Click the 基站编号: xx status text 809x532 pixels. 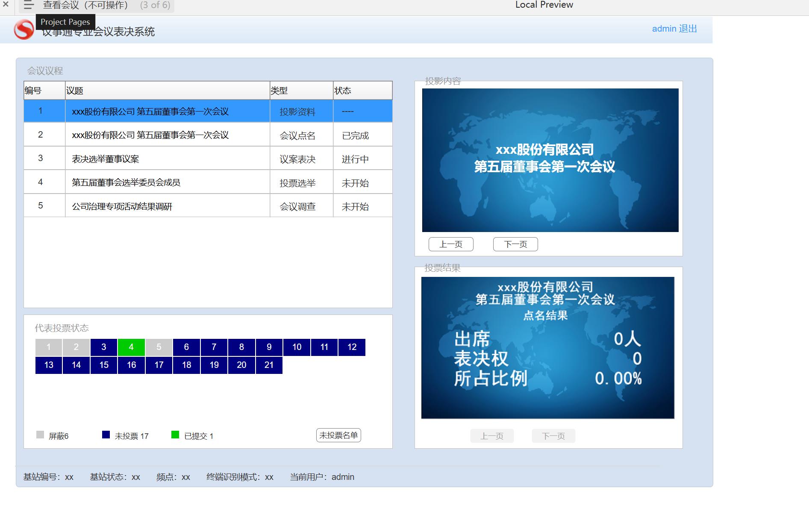(x=48, y=477)
